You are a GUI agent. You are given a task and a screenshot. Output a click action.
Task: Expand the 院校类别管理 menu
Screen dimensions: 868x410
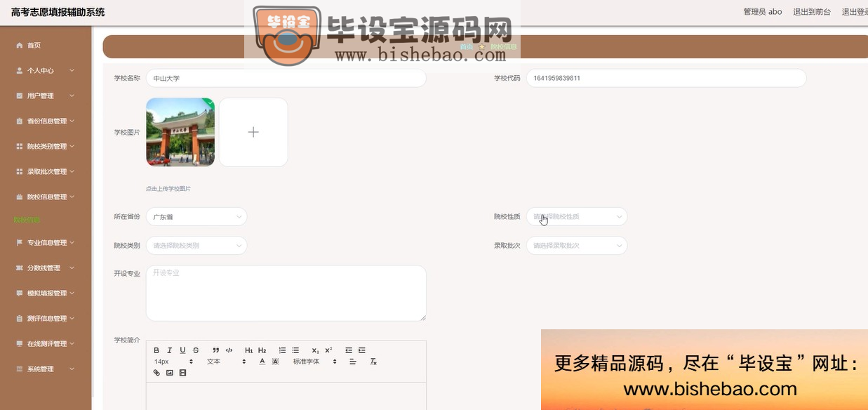click(46, 146)
